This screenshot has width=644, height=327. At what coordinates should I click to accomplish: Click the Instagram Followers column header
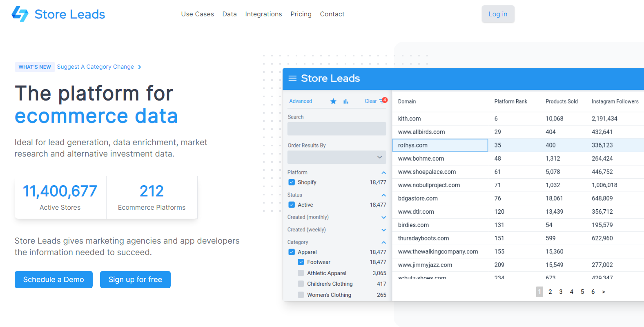(615, 101)
